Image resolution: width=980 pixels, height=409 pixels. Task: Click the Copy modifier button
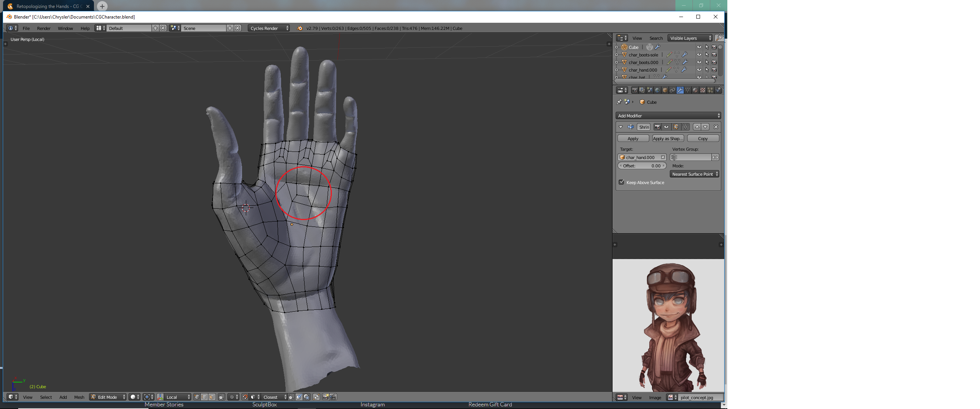703,139
